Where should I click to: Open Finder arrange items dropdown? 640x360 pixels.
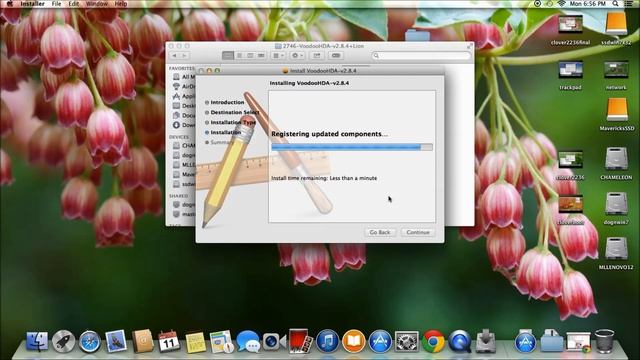(x=278, y=55)
